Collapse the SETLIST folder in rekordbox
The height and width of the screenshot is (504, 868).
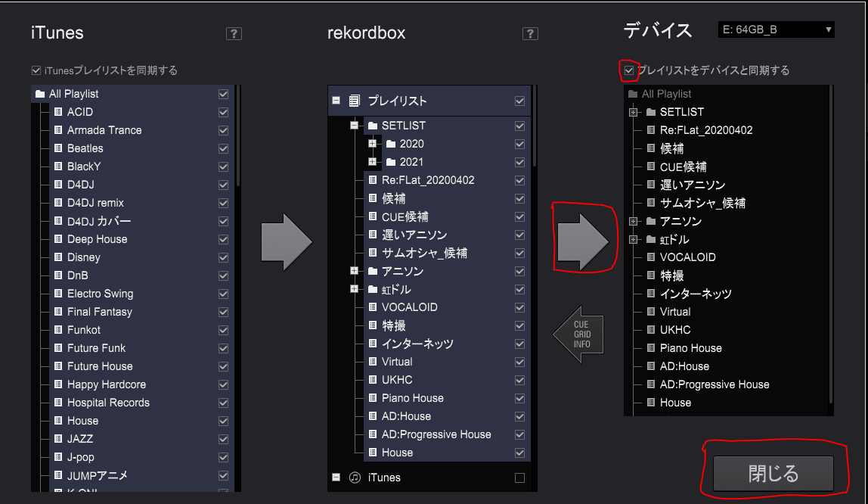tap(355, 126)
